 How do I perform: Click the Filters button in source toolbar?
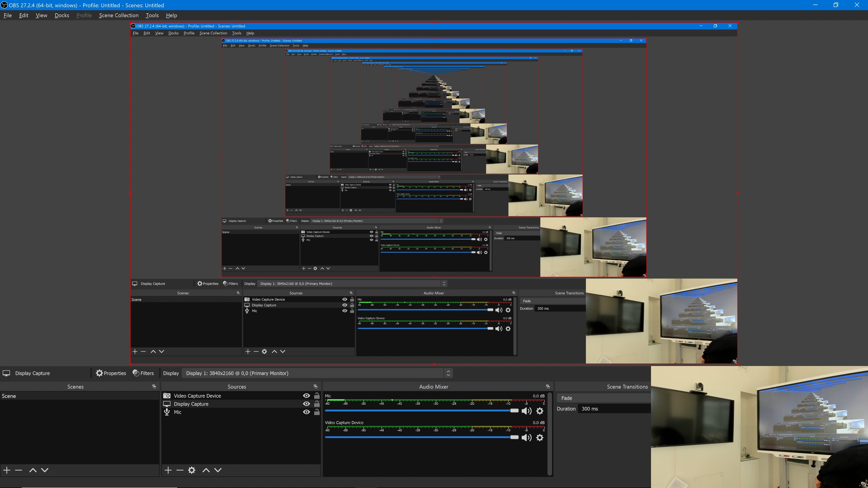click(x=143, y=373)
